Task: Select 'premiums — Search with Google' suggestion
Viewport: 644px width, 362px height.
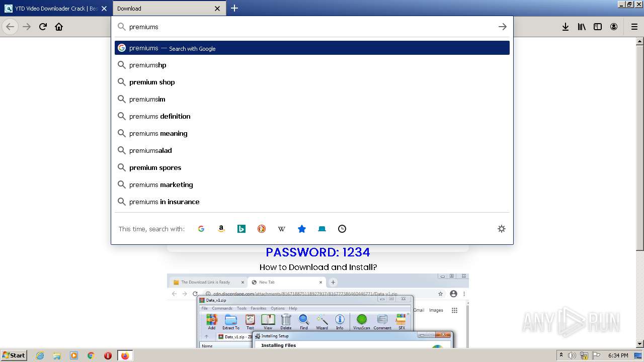Action: pos(312,48)
